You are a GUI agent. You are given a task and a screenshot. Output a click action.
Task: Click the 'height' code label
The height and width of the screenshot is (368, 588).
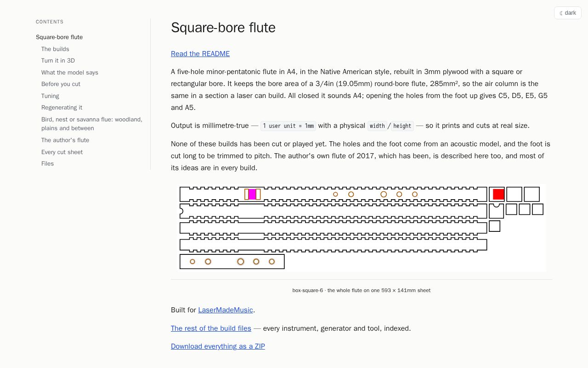click(402, 126)
